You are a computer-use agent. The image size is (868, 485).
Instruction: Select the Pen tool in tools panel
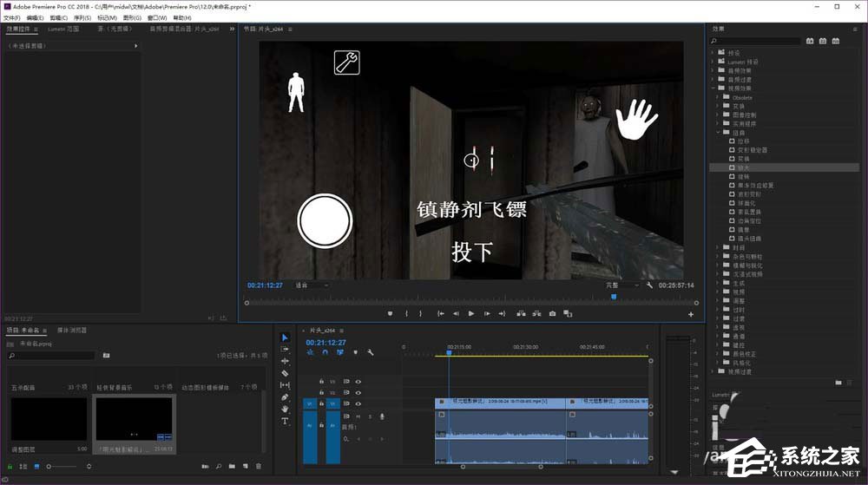click(x=285, y=397)
